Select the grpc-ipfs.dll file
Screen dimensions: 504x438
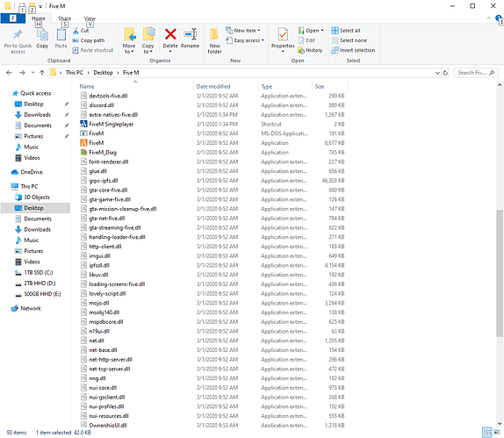tap(104, 181)
